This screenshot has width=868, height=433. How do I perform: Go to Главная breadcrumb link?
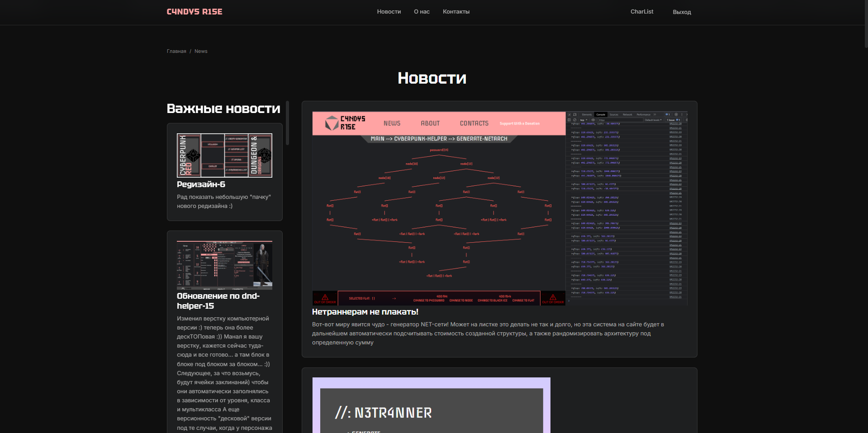(176, 51)
